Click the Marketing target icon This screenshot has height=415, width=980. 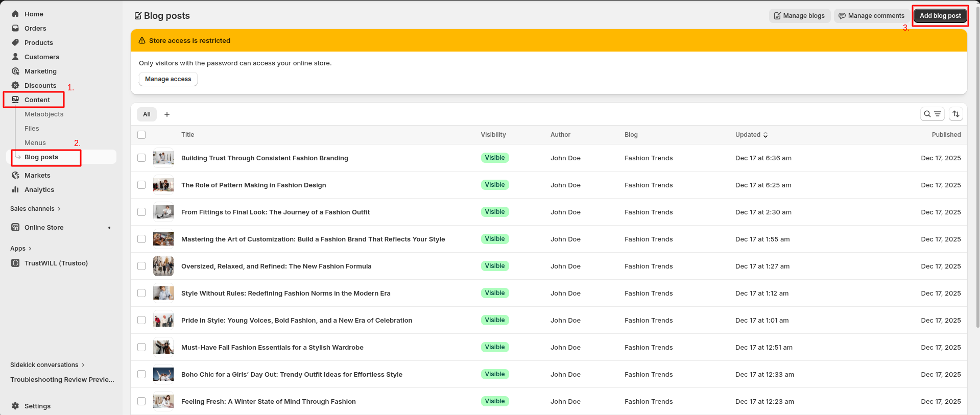15,71
